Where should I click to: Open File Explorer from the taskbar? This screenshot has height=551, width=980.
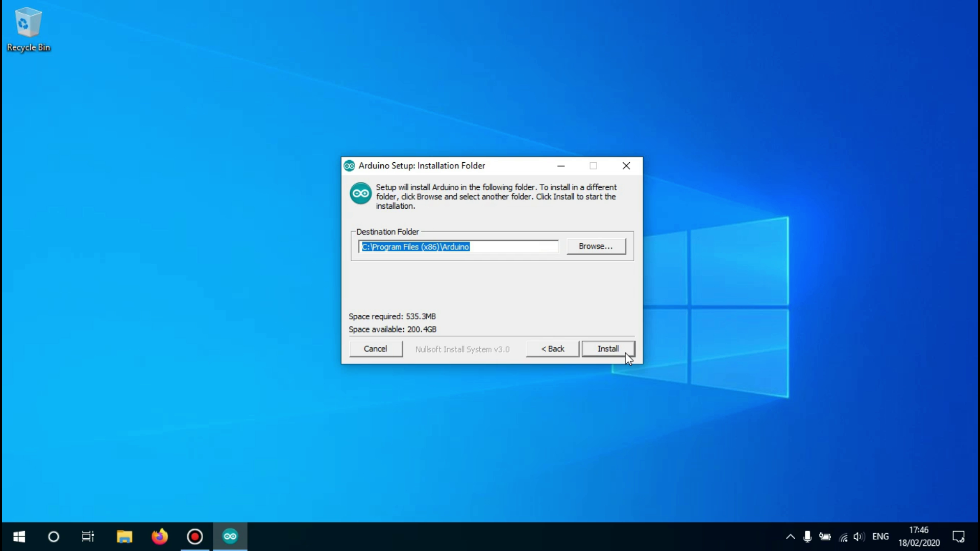pos(124,536)
